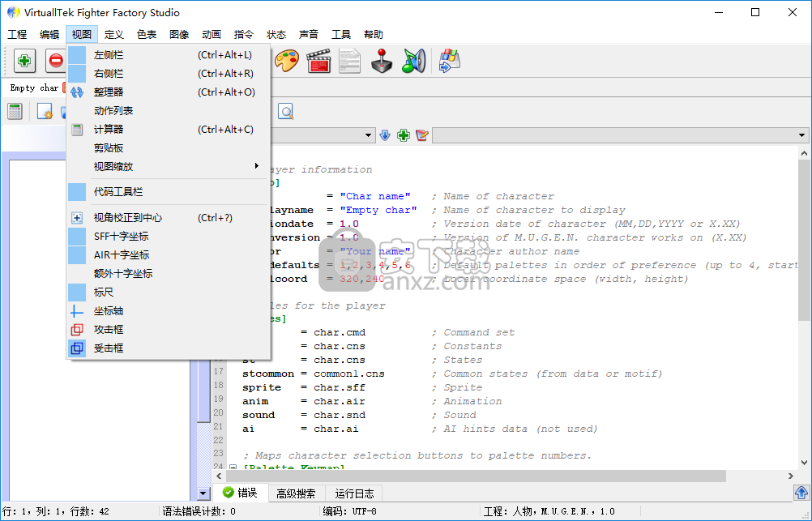This screenshot has width=812, height=521.
Task: Click the calculator icon in the secondary toolbar
Action: pos(15,111)
